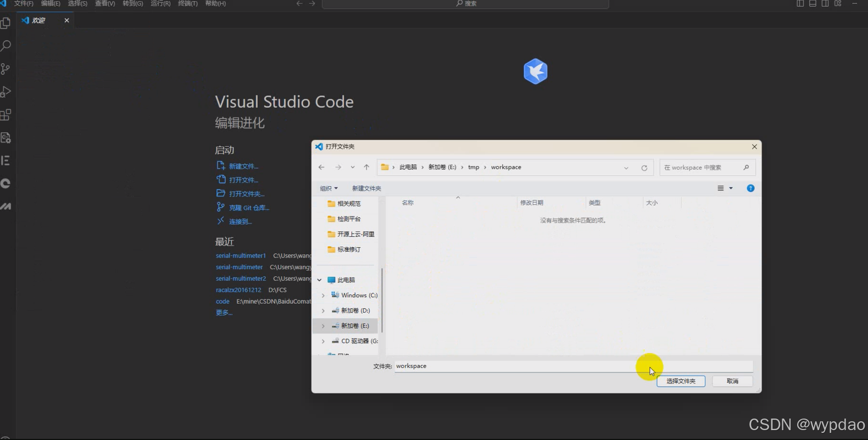The height and width of the screenshot is (440, 868).
Task: Click 打开文件夹... link on welcome page
Action: pyautogui.click(x=247, y=193)
